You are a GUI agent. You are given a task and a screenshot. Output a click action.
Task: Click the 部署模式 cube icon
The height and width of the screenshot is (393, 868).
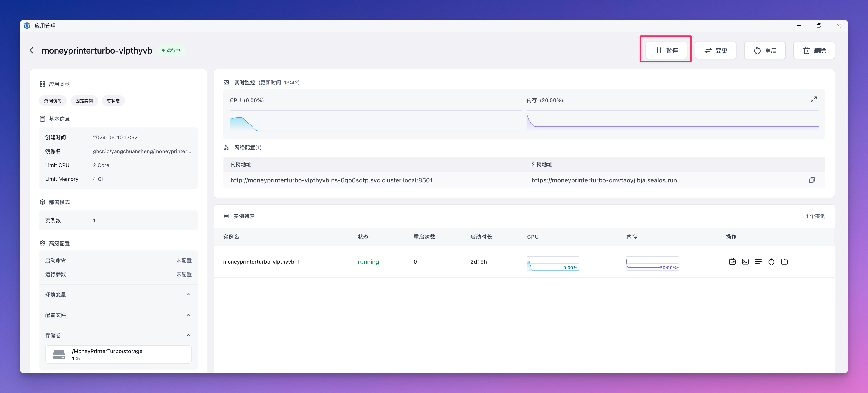click(43, 202)
